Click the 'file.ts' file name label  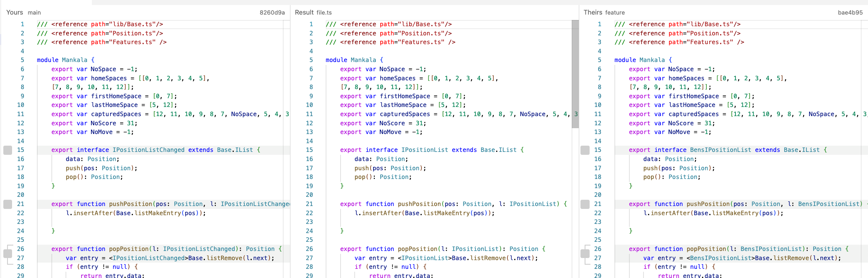tap(325, 12)
